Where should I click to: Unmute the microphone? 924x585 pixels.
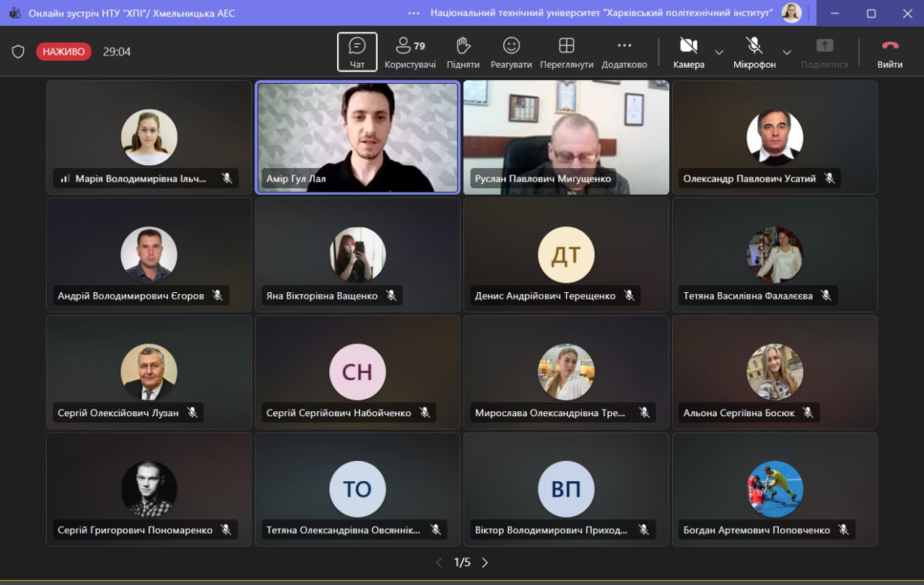[754, 52]
